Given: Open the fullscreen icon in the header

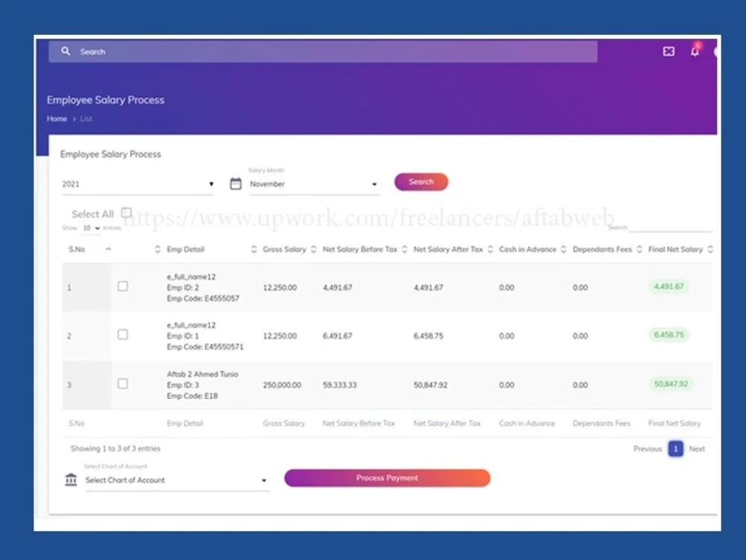Looking at the screenshot, I should point(668,51).
